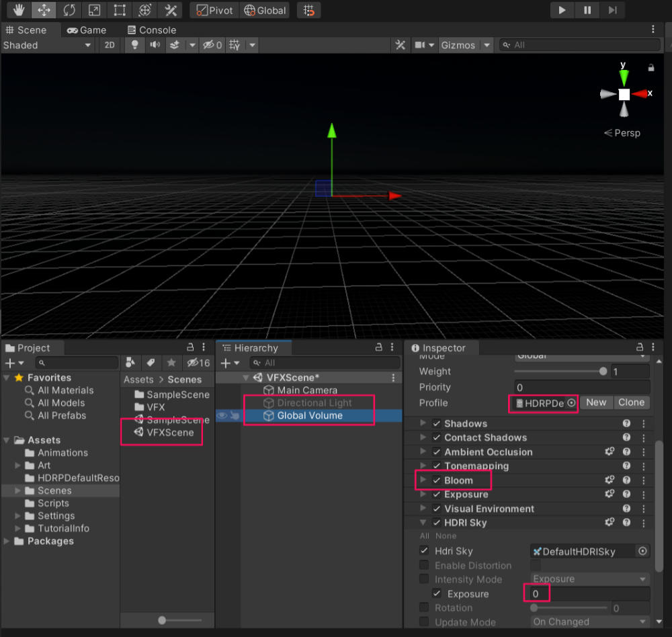Adjust the Weight slider handle
Image resolution: width=672 pixels, height=637 pixels.
[603, 372]
